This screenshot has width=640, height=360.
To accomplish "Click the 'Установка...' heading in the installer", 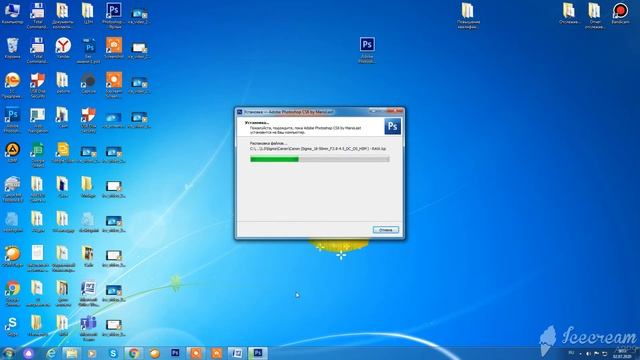I will click(257, 122).
